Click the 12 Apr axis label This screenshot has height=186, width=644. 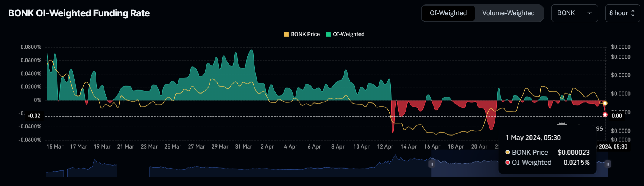385,147
